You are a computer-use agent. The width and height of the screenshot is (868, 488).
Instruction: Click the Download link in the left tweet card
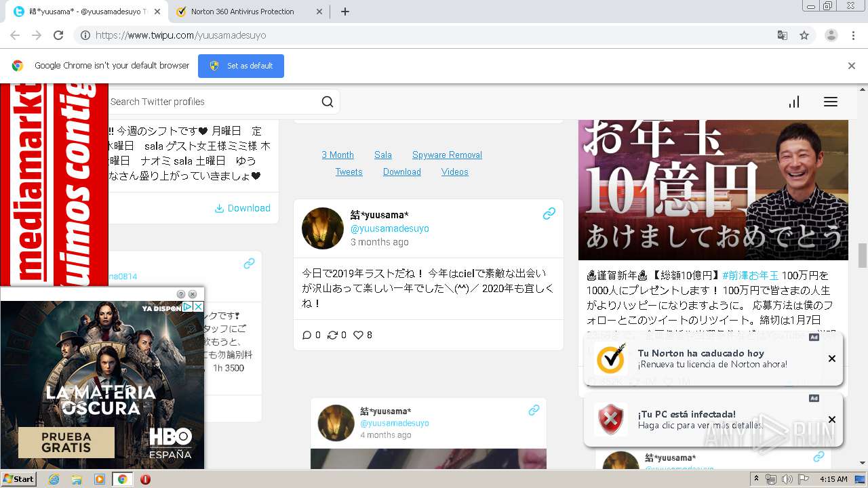point(243,208)
